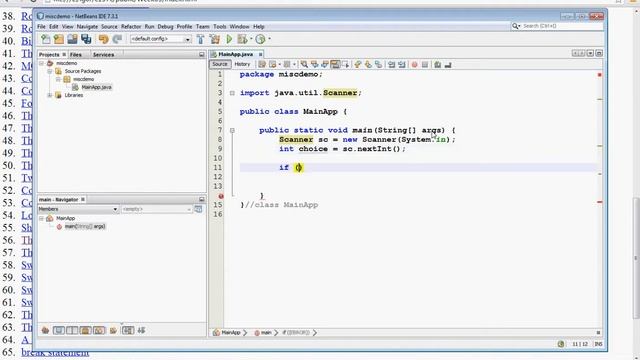Image resolution: width=640 pixels, height=360 pixels.
Task: Collapse the import fold on line 3
Action: pos(232,93)
